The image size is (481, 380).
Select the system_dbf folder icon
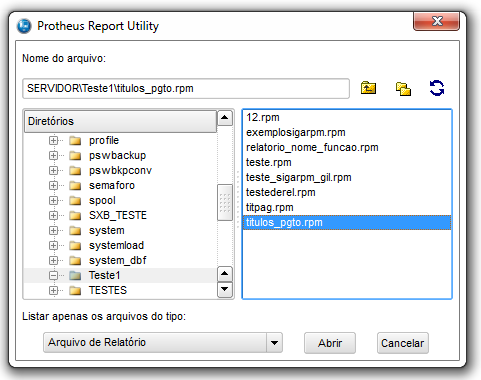coord(75,261)
